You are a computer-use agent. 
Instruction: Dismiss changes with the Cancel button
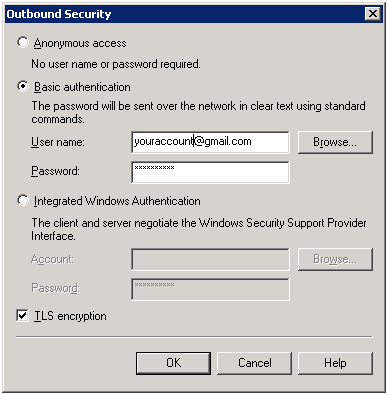point(254,363)
